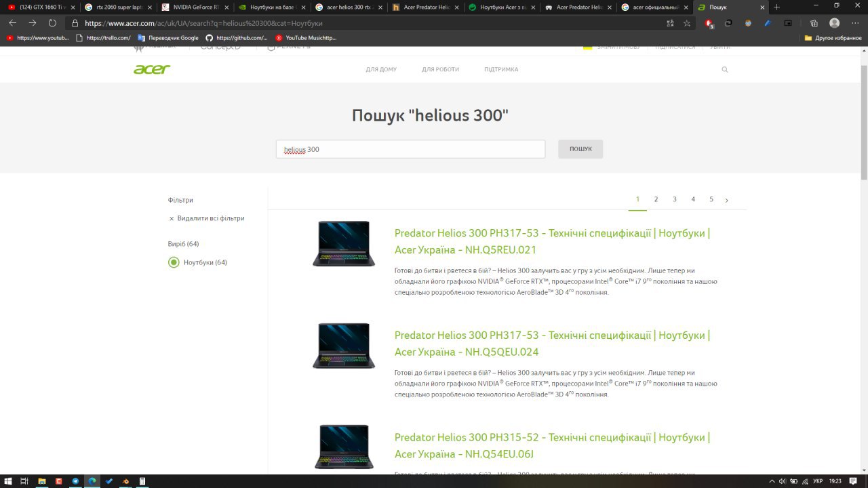Open Telegram from the taskbar
Viewport: 868px width, 488px height.
[x=75, y=481]
